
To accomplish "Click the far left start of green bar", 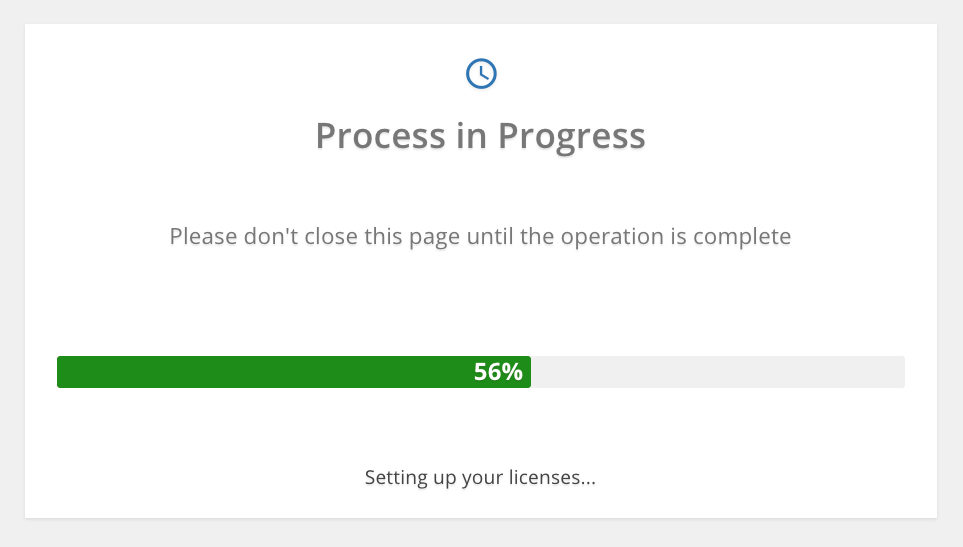I will [61, 372].
